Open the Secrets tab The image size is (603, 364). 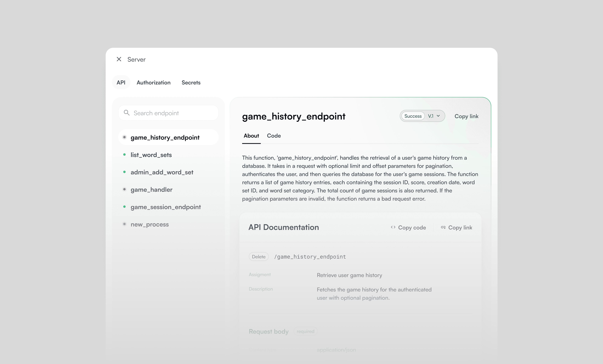point(191,82)
